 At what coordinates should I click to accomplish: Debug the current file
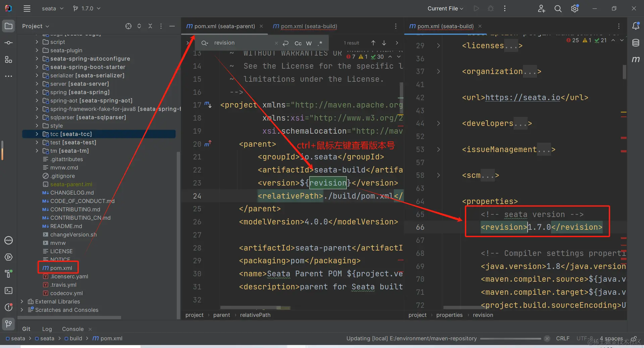click(x=491, y=9)
